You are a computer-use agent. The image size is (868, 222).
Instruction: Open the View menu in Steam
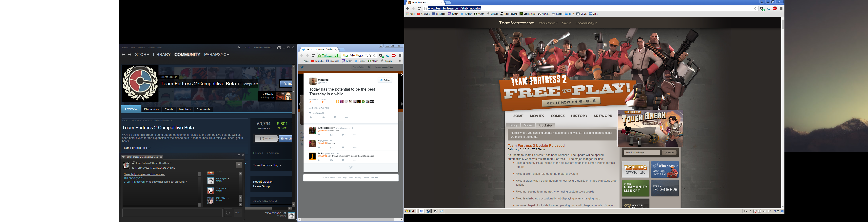click(133, 47)
